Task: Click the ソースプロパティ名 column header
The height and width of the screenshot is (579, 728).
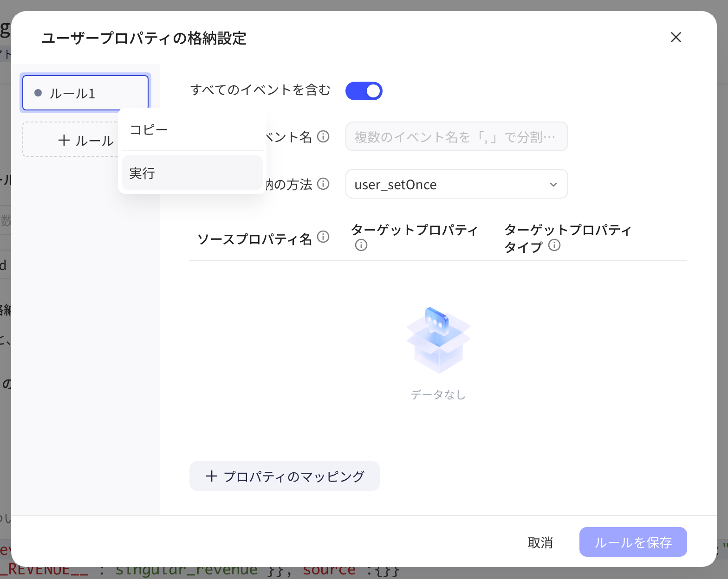Action: (x=254, y=238)
